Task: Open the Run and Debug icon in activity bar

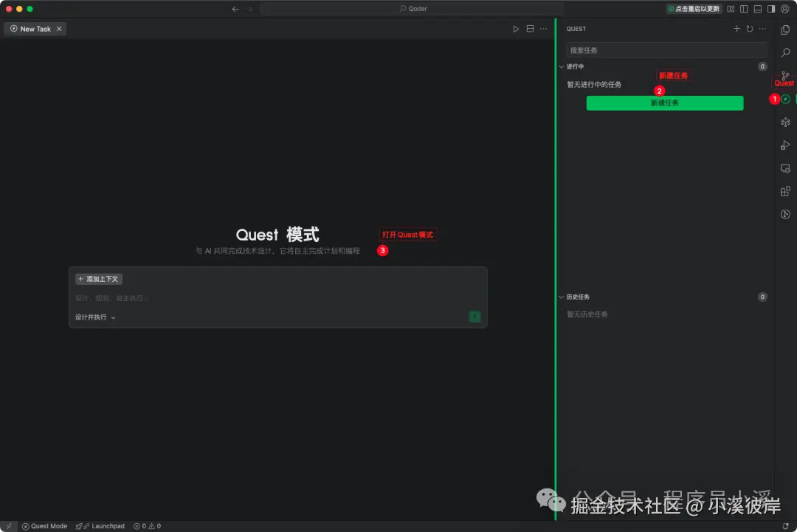Action: (x=785, y=145)
